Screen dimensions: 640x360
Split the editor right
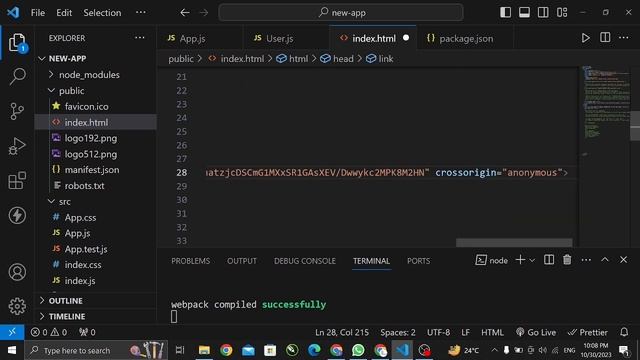tap(605, 38)
